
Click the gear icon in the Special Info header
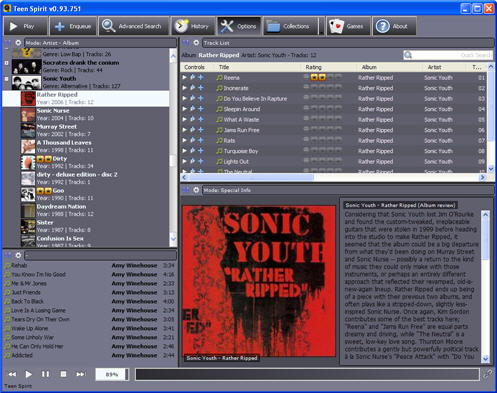click(196, 190)
